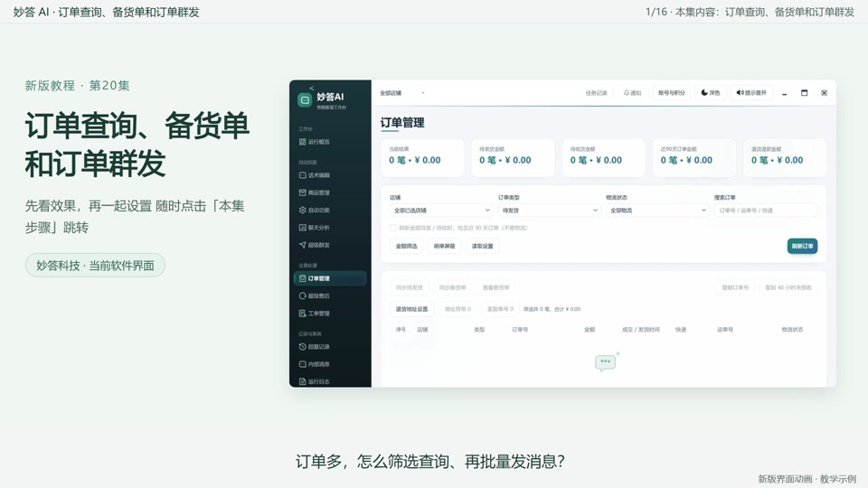This screenshot has width=868, height=488.
Task: Expand the top 全部店铺 selector
Action: (x=402, y=93)
